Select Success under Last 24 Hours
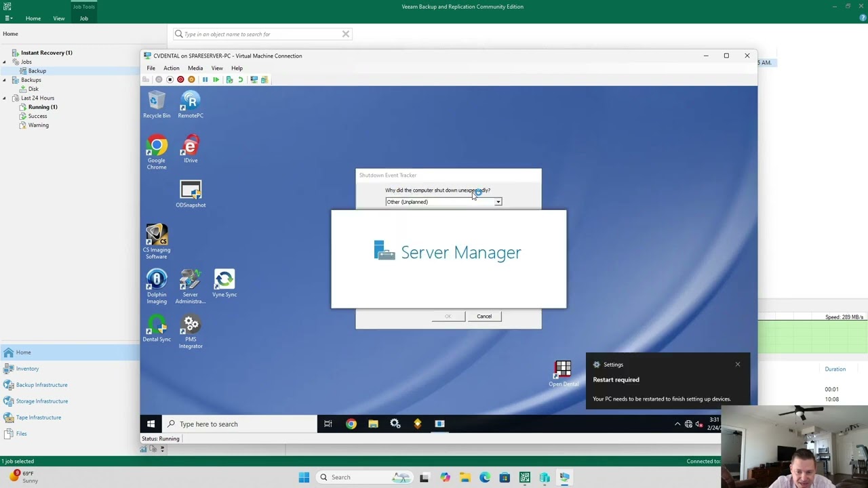 pyautogui.click(x=37, y=116)
